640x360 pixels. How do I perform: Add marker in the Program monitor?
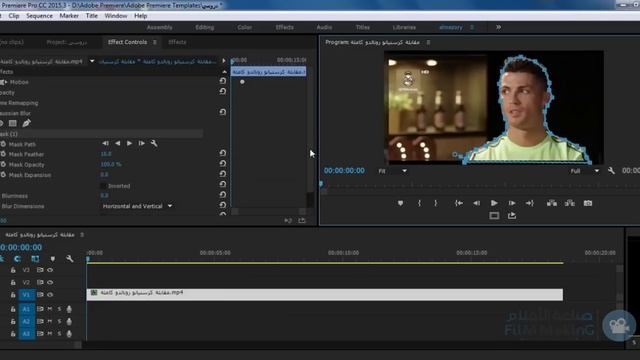(x=400, y=203)
